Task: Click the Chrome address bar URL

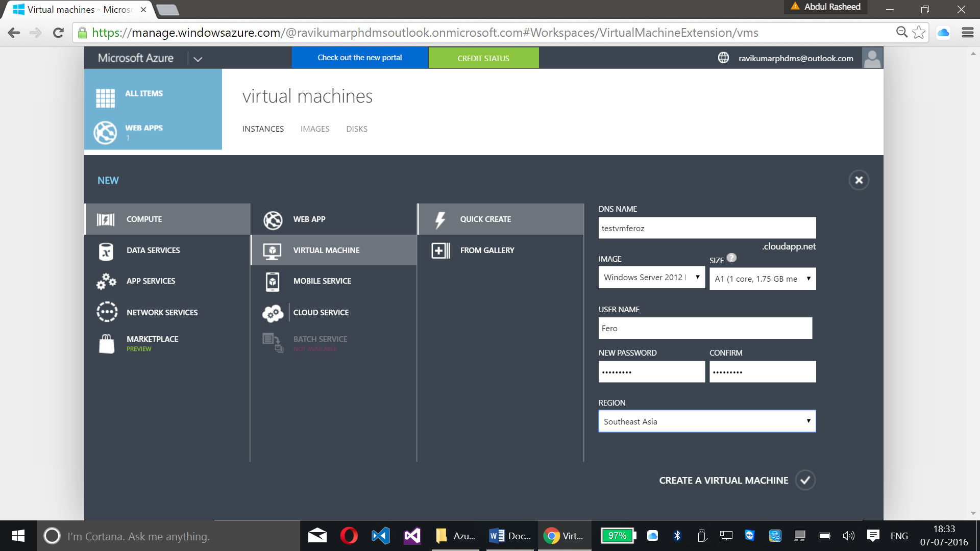Action: 425,33
